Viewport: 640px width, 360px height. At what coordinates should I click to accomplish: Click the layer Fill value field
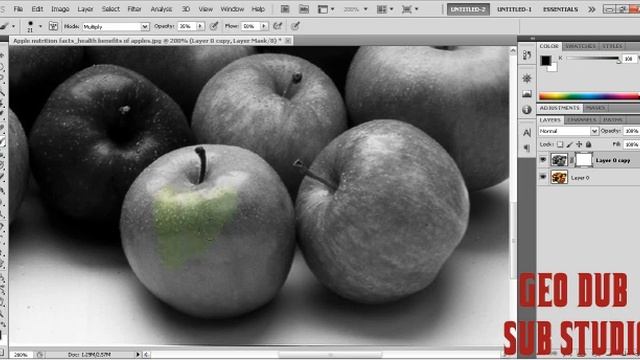pos(631,144)
